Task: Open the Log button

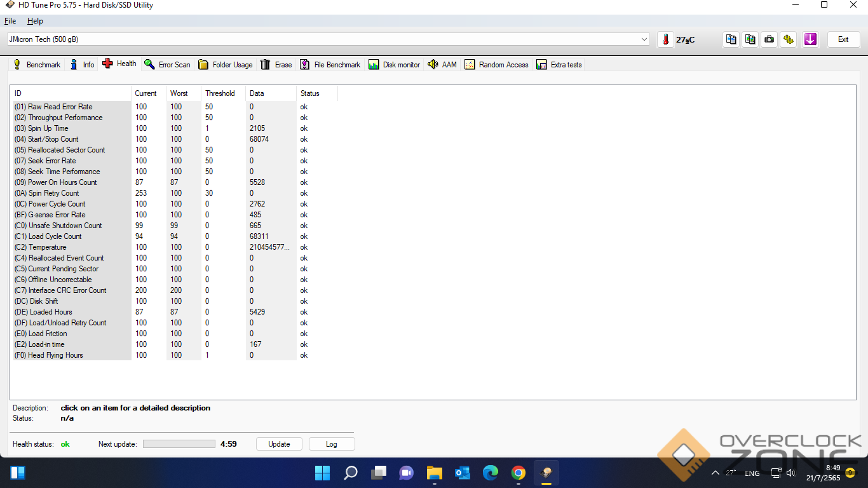Action: 332,444
